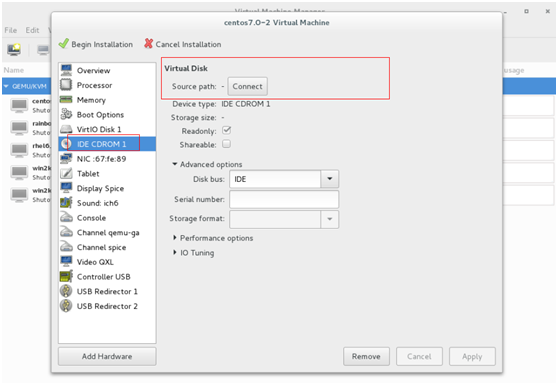558x385 pixels.
Task: Select the Tablet pen icon
Action: pos(66,173)
